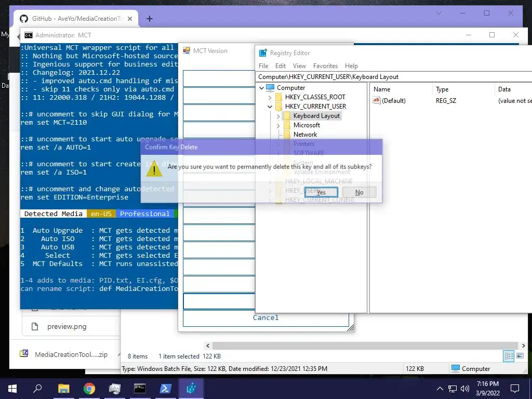Select the Network key in tree
The height and width of the screenshot is (399, 532).
pos(305,135)
